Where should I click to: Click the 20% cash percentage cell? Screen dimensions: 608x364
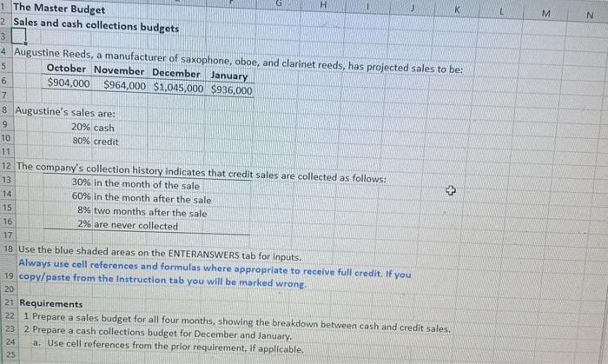[81, 127]
